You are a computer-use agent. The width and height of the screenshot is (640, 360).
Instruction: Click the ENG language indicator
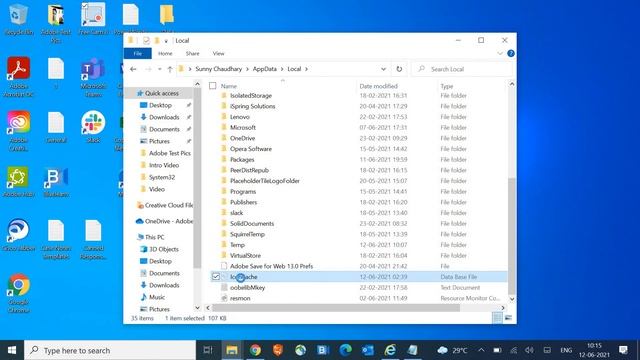(x=566, y=350)
